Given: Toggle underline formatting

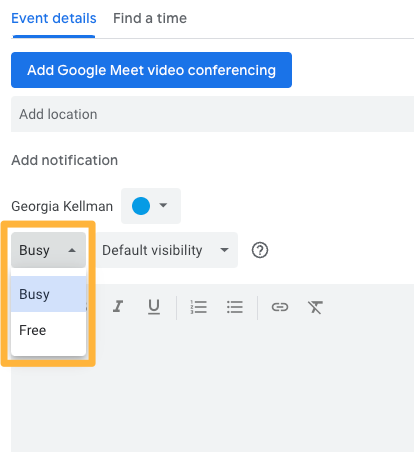Looking at the screenshot, I should tap(154, 307).
